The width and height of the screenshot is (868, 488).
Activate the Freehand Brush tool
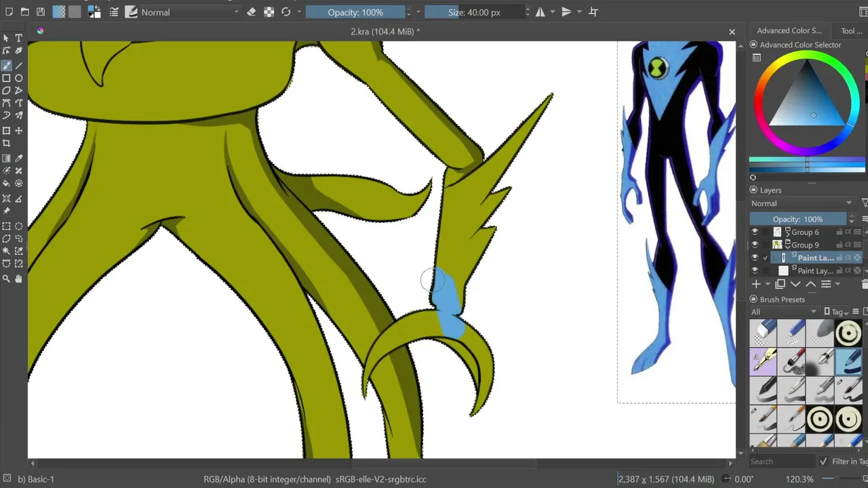click(7, 66)
